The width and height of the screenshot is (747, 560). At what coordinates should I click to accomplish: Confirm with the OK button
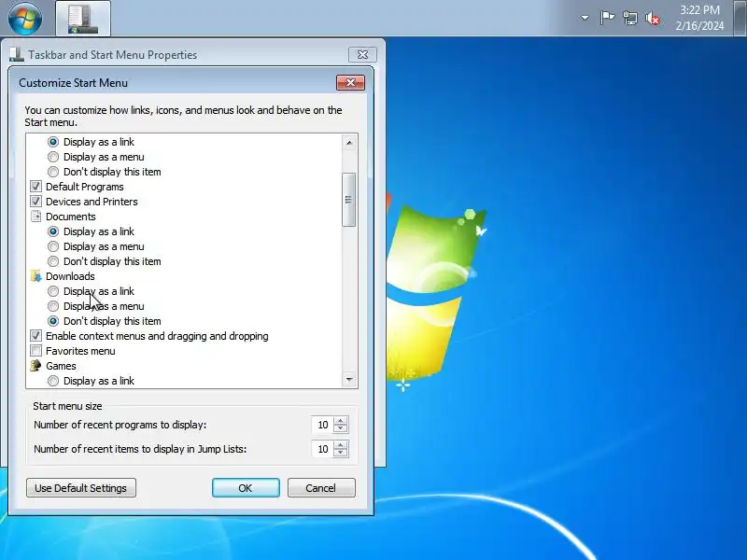click(x=246, y=488)
